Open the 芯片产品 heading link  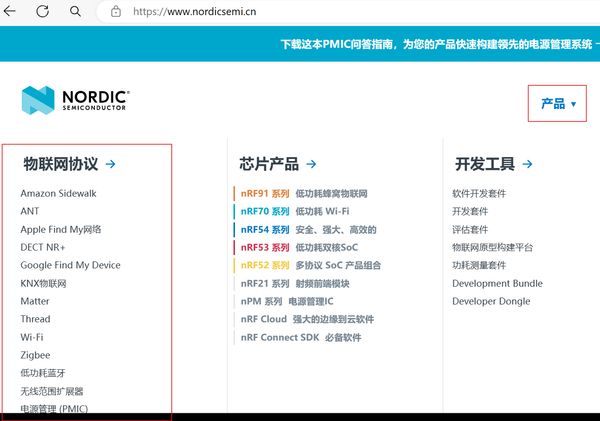tap(269, 164)
